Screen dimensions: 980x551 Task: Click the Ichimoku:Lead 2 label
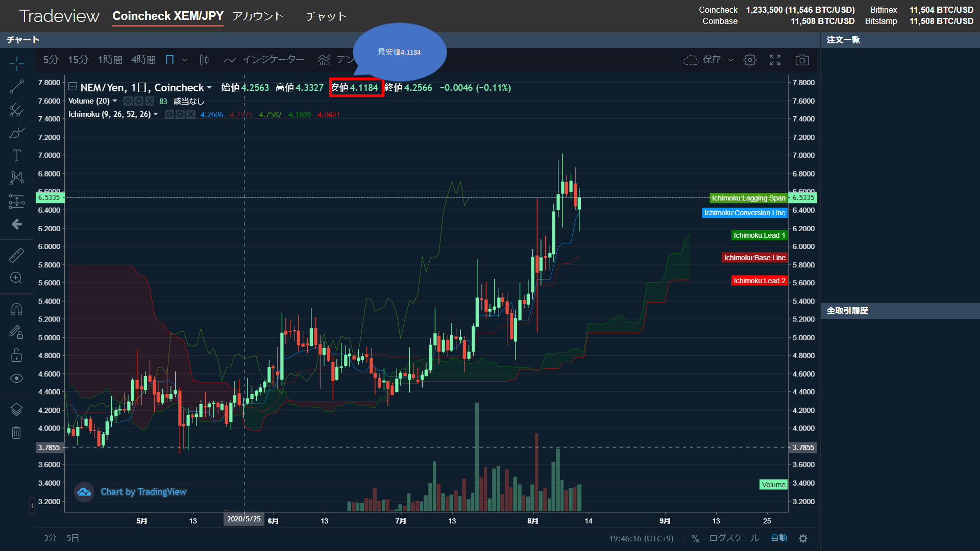tap(759, 281)
